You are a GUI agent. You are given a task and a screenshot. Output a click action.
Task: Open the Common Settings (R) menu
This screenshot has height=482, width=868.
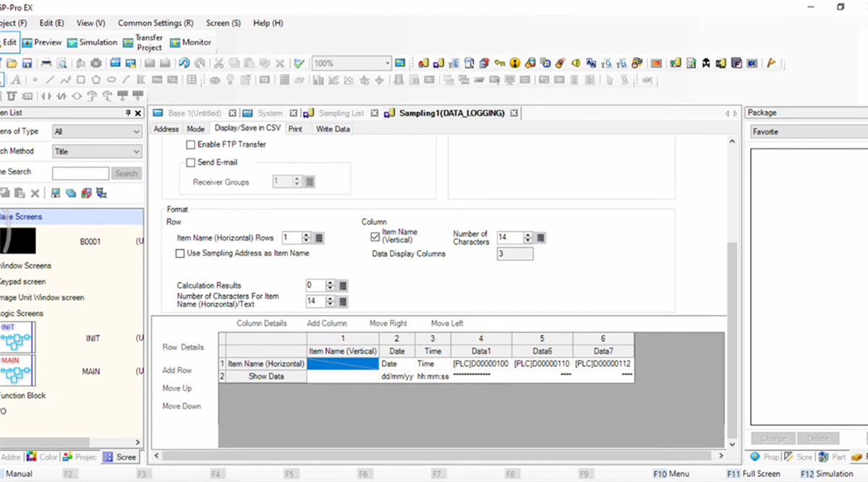156,23
